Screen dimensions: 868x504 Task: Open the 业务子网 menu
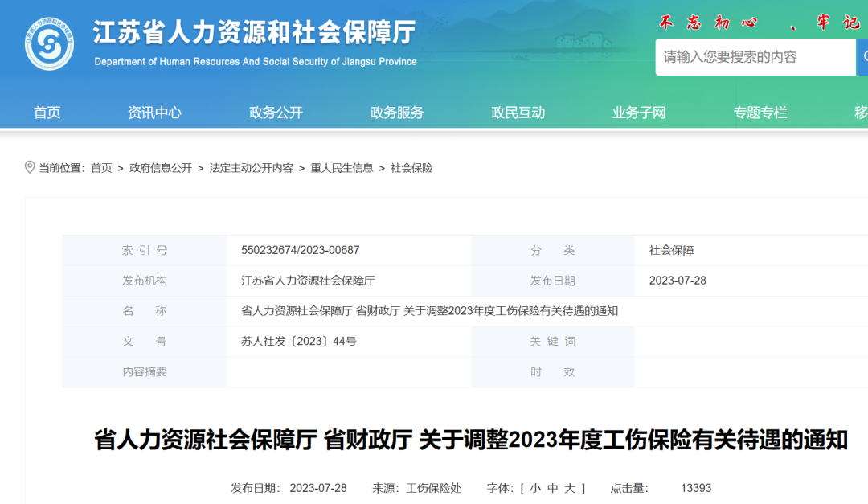[x=638, y=113]
